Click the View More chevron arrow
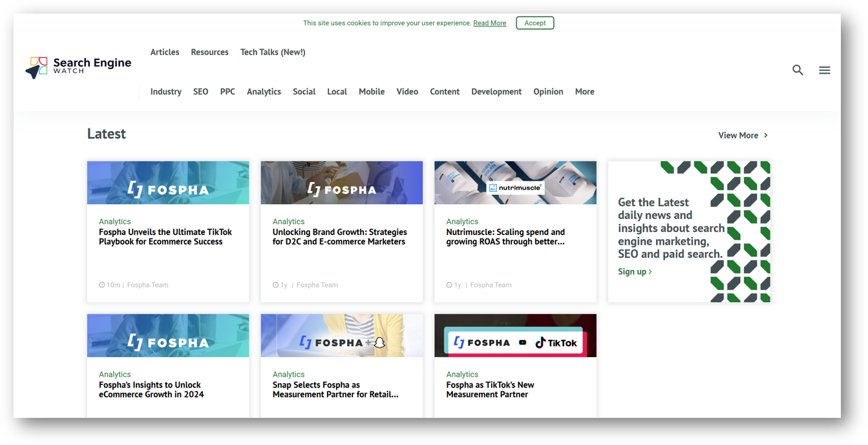This screenshot has width=868, height=445. pos(765,135)
